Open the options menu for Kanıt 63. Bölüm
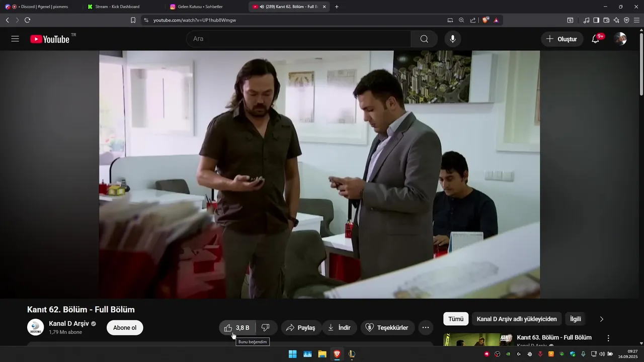The image size is (644, 362). [608, 338]
